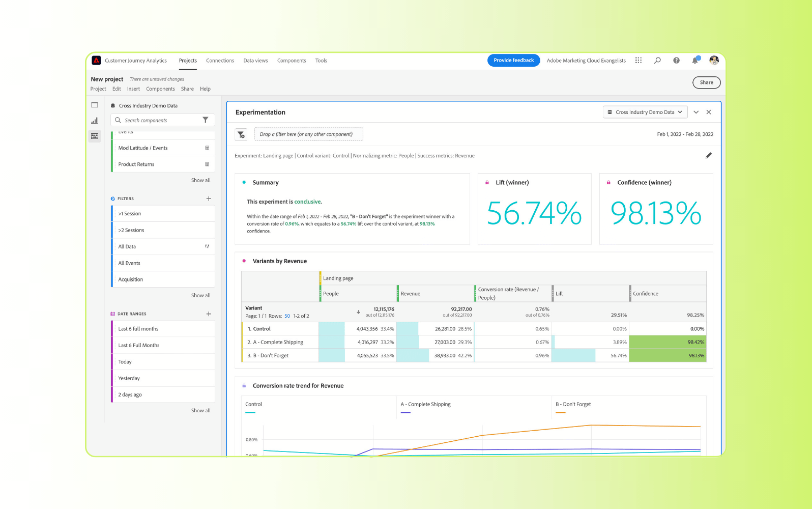
Task: Open the Insert menu
Action: pyautogui.click(x=133, y=89)
